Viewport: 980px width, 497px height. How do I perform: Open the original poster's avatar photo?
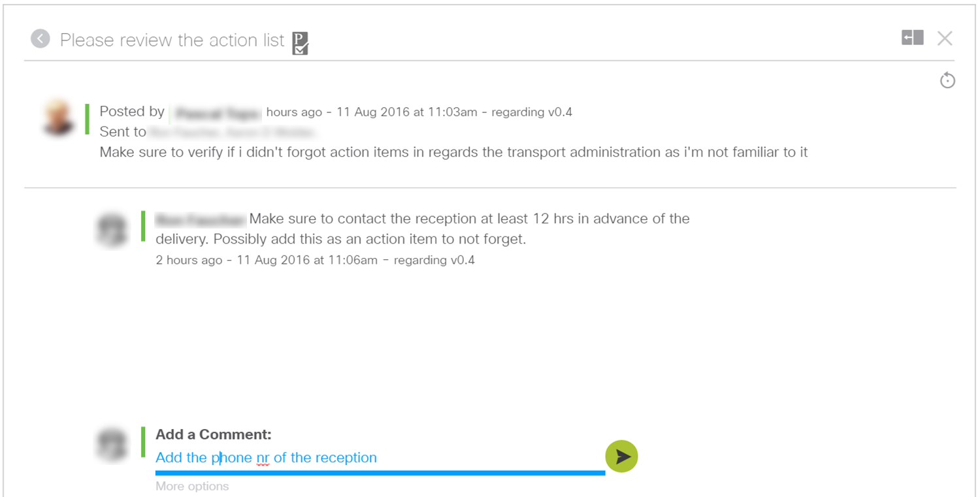pyautogui.click(x=58, y=118)
